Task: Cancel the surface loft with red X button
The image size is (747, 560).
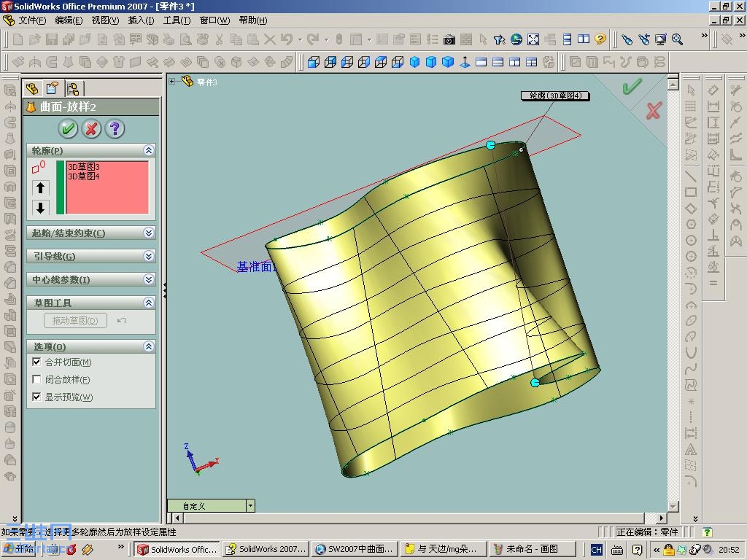Action: point(91,129)
